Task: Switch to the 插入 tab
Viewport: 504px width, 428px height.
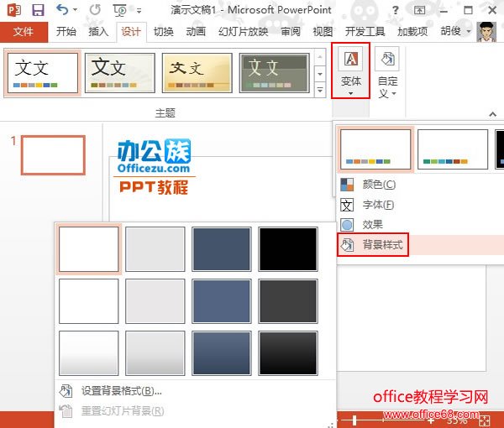Action: (98, 31)
